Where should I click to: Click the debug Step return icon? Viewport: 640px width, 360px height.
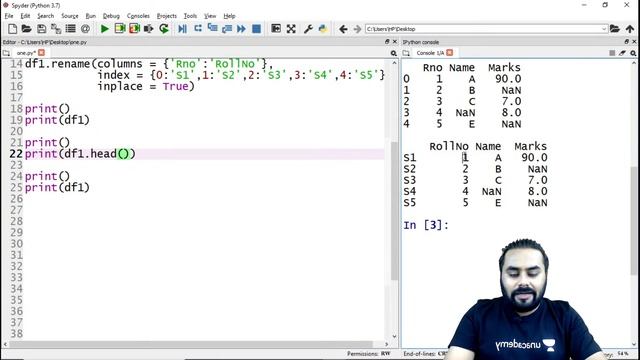coord(227,29)
